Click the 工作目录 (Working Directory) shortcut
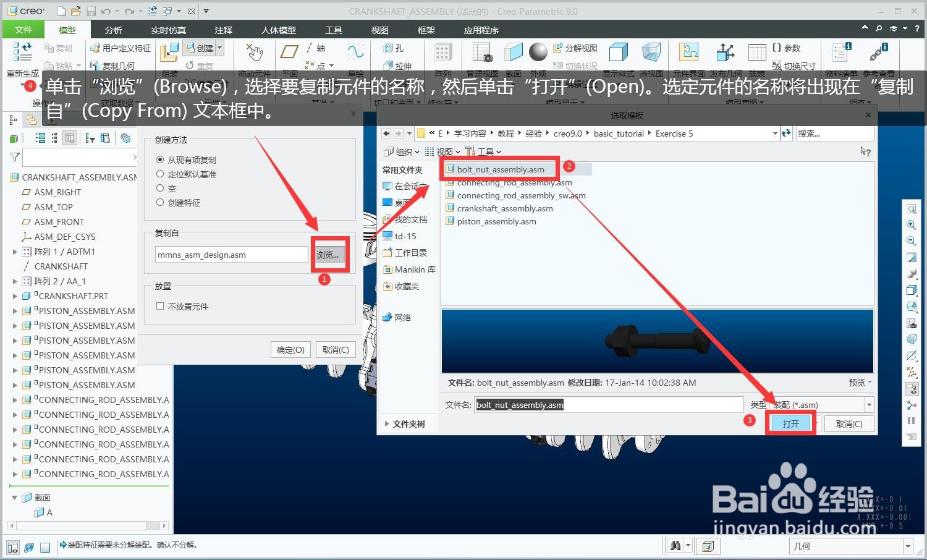The width and height of the screenshot is (927, 560). click(x=405, y=252)
